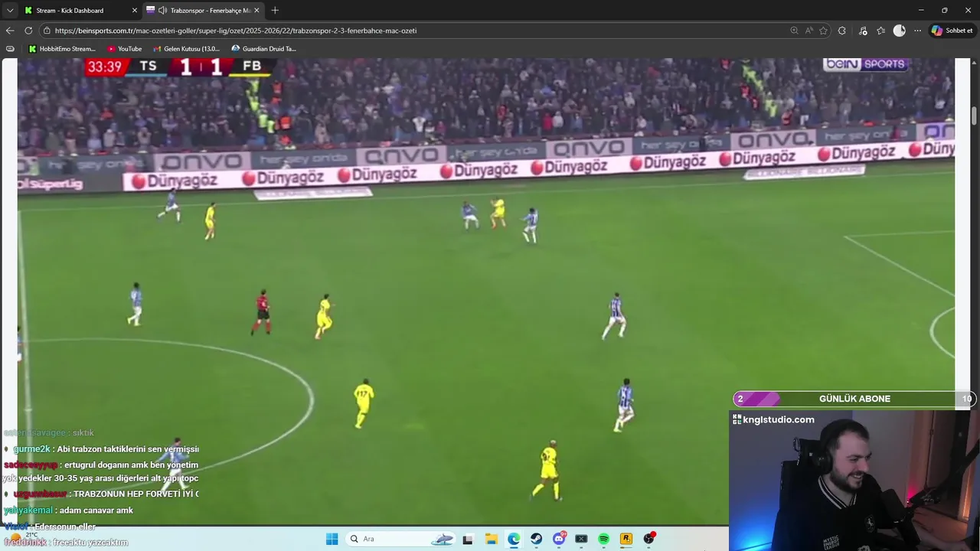This screenshot has height=551, width=980.
Task: Open the media control music icon
Action: coord(863,31)
